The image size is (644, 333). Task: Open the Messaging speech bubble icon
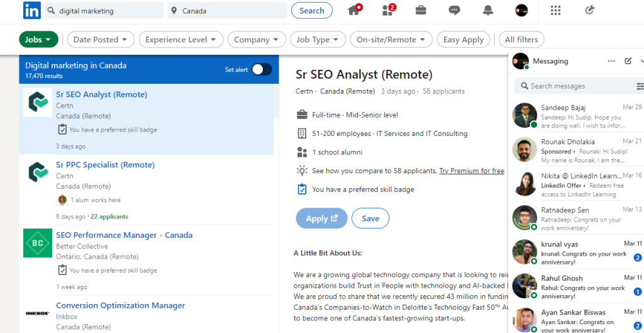[x=454, y=10]
